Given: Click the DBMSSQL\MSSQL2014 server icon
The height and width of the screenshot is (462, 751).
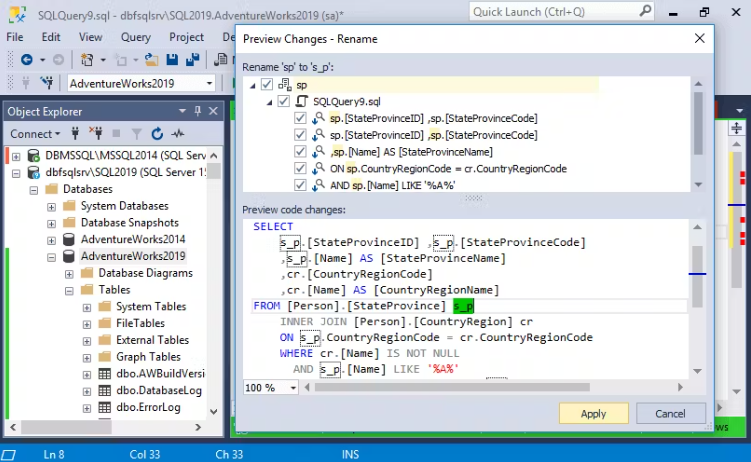Looking at the screenshot, I should pyautogui.click(x=34, y=156).
